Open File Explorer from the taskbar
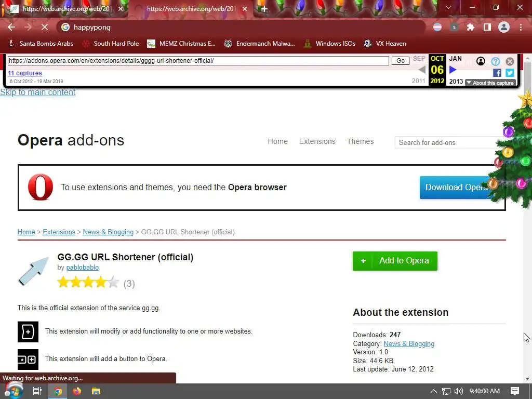Viewport: 532px width, 399px height. pyautogui.click(x=96, y=391)
